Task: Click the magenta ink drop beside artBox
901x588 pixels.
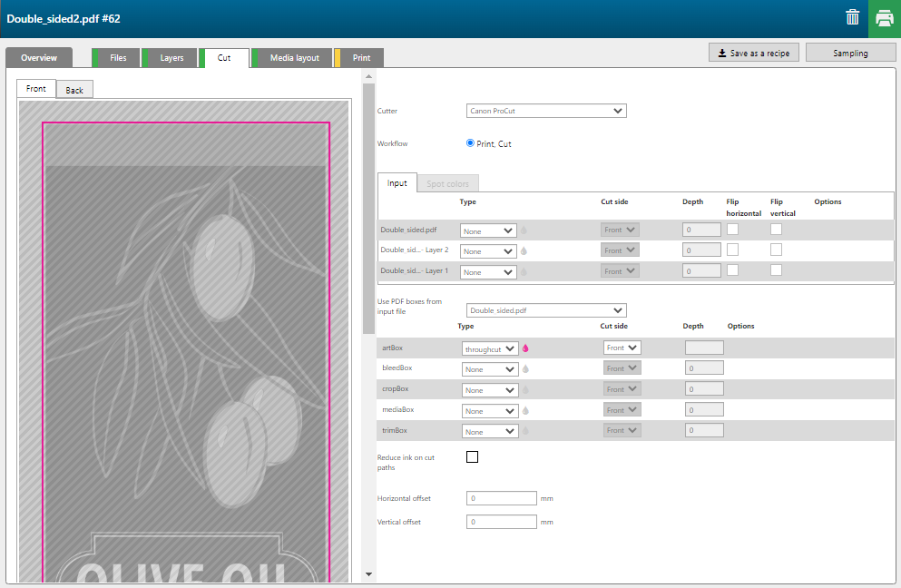Action: click(x=525, y=348)
